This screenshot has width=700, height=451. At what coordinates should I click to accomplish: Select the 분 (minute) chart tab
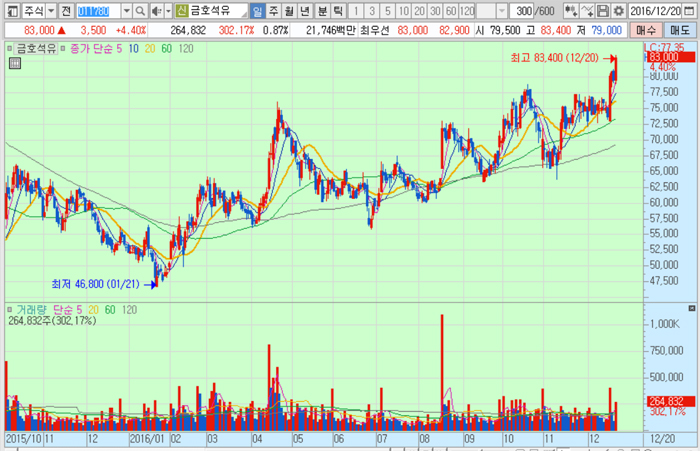coord(322,10)
